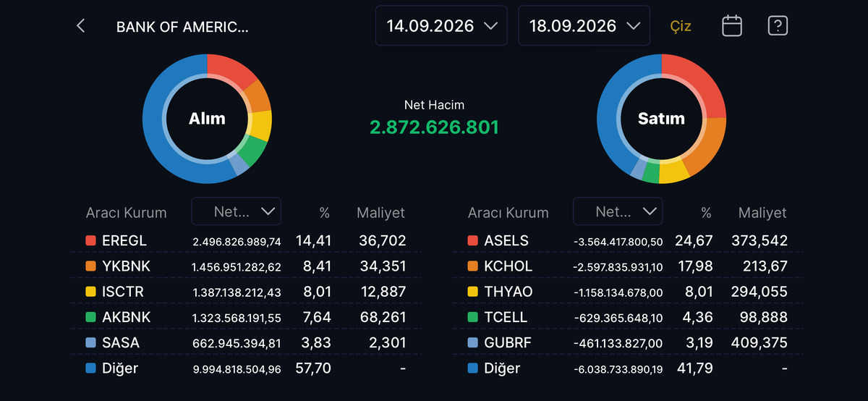This screenshot has height=401, width=868.
Task: Click the ISCTR row label
Action: coord(123,292)
